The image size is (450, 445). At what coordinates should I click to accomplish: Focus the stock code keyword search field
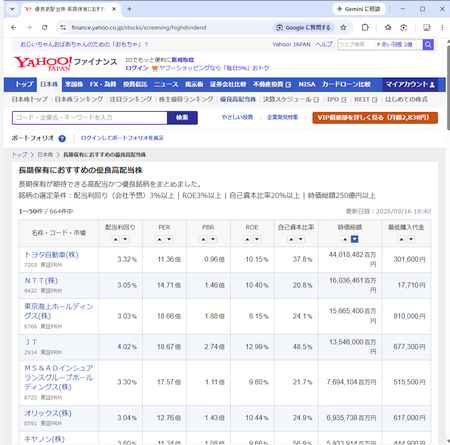pyautogui.click(x=90, y=118)
